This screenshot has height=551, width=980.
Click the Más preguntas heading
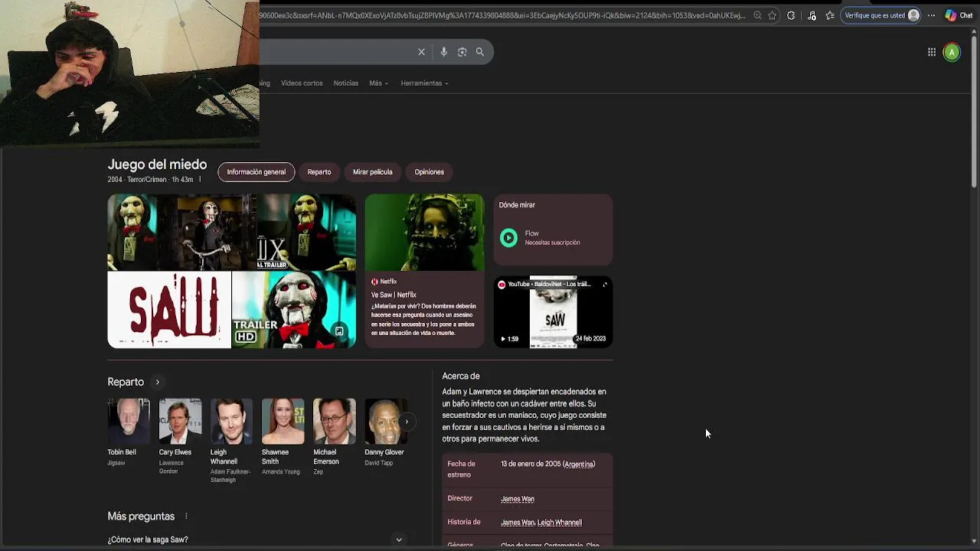pos(141,517)
